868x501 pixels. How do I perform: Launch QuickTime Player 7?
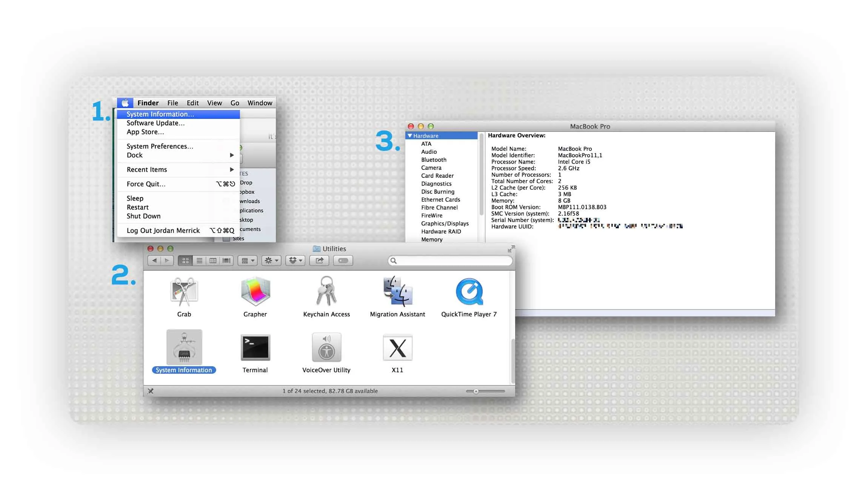(469, 291)
